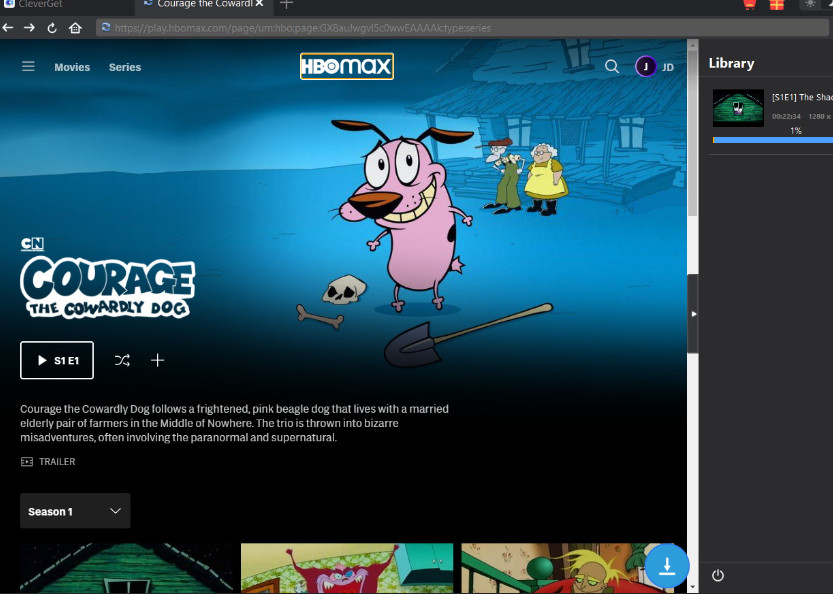Viewport: 833px width, 594px height.
Task: Shuffle the episodes
Action: 122,361
